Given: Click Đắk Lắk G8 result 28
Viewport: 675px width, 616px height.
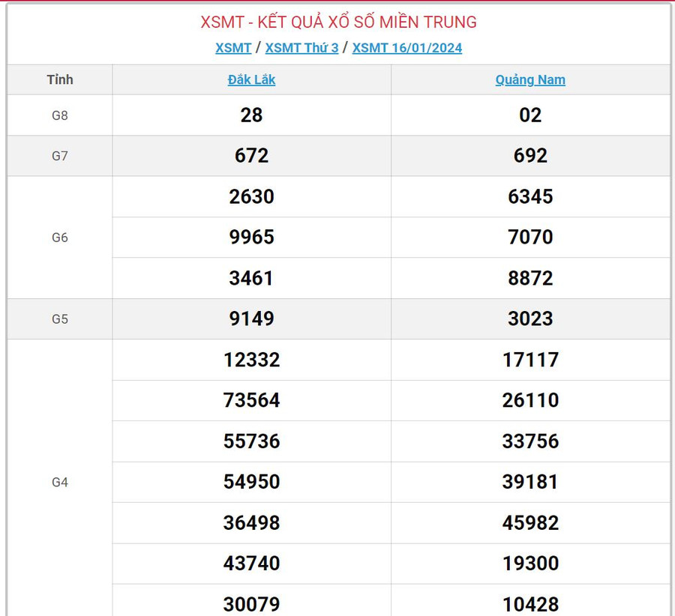Looking at the screenshot, I should (251, 115).
